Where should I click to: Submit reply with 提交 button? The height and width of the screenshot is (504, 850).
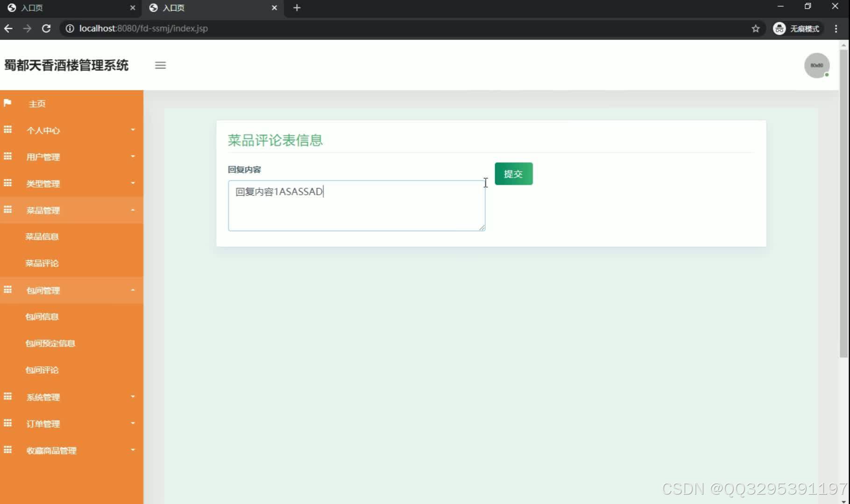pyautogui.click(x=514, y=174)
